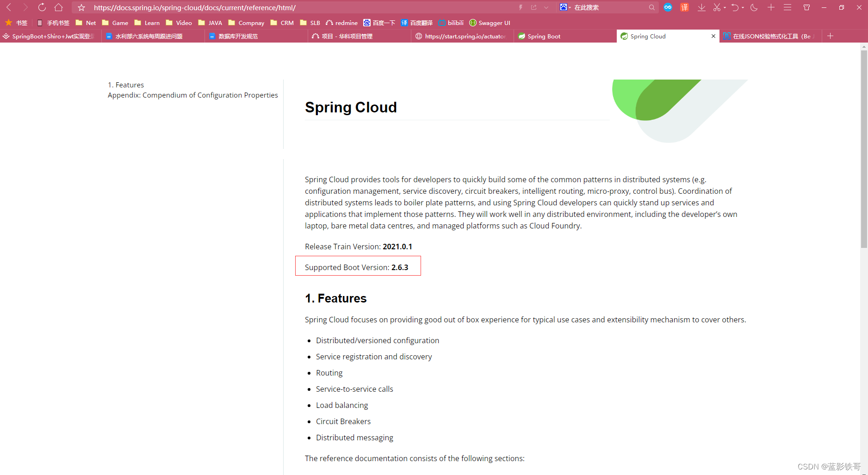Screen dimensions: 868x475
Task: Open the 书签 bookmarks star
Action: click(x=16, y=23)
